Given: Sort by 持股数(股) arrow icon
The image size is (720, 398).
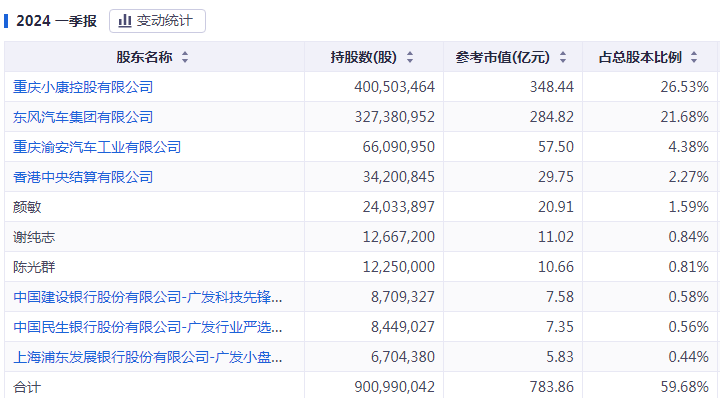Looking at the screenshot, I should point(410,57).
